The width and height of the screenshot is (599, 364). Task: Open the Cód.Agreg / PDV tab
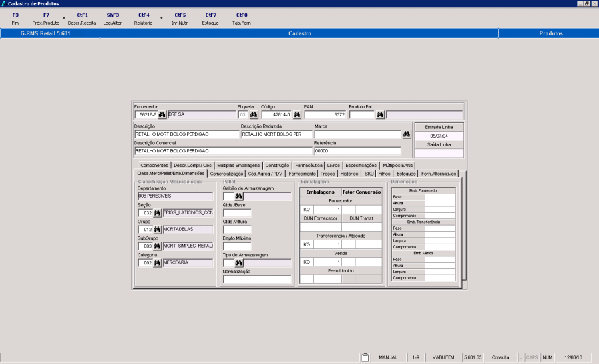coord(265,174)
